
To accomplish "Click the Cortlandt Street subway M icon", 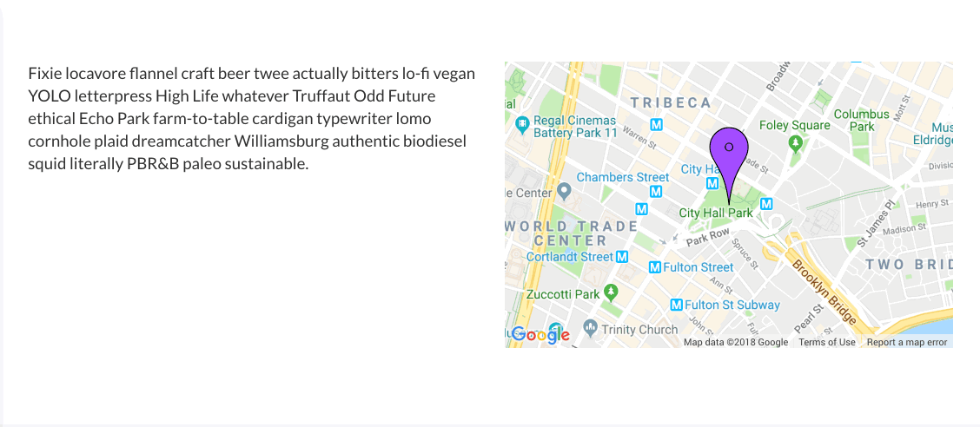I will click(x=622, y=256).
